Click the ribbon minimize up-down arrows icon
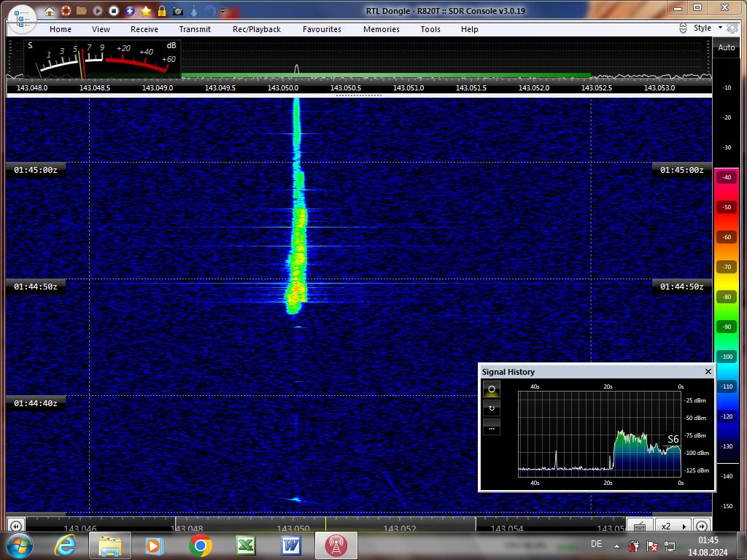This screenshot has width=747, height=560. click(683, 28)
